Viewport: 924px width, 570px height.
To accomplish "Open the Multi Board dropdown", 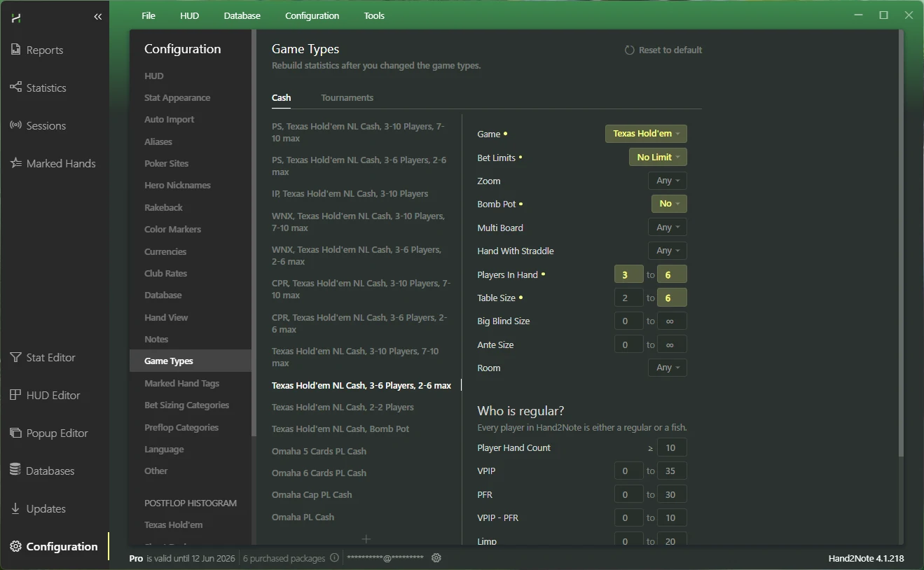I will (x=668, y=228).
